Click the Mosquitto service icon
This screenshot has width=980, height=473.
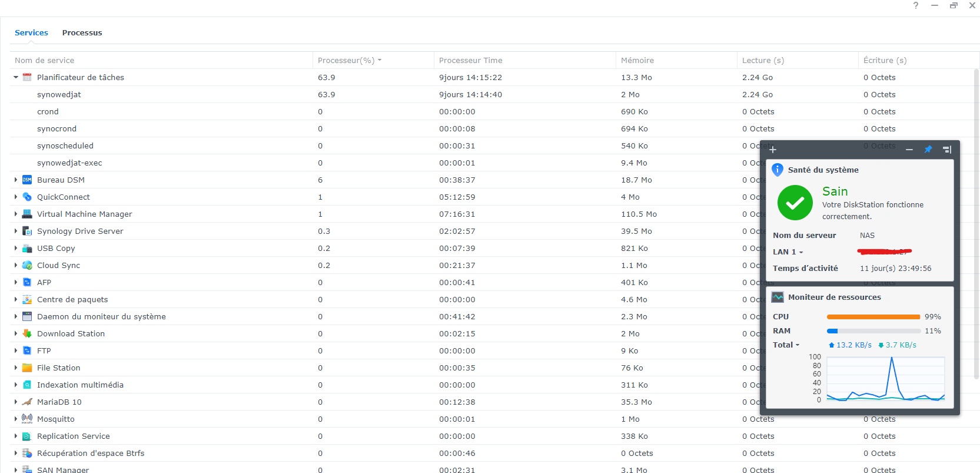[x=27, y=419]
